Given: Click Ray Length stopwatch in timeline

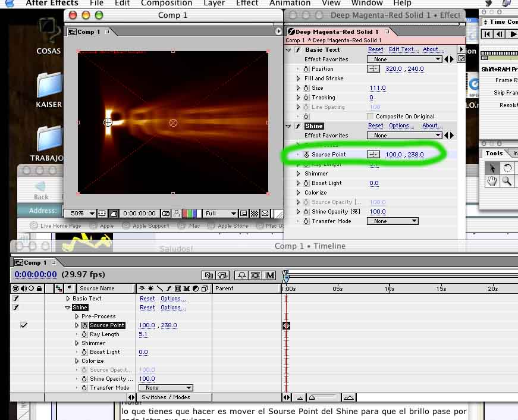Looking at the screenshot, I should 84,334.
